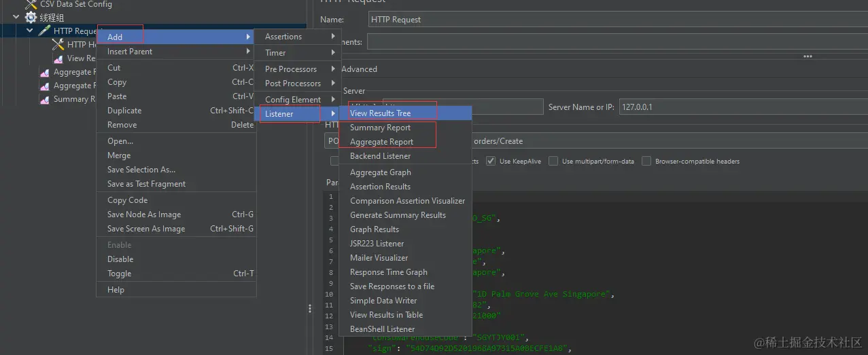Select Disable in the context menu
The width and height of the screenshot is (868, 355).
point(175,259)
